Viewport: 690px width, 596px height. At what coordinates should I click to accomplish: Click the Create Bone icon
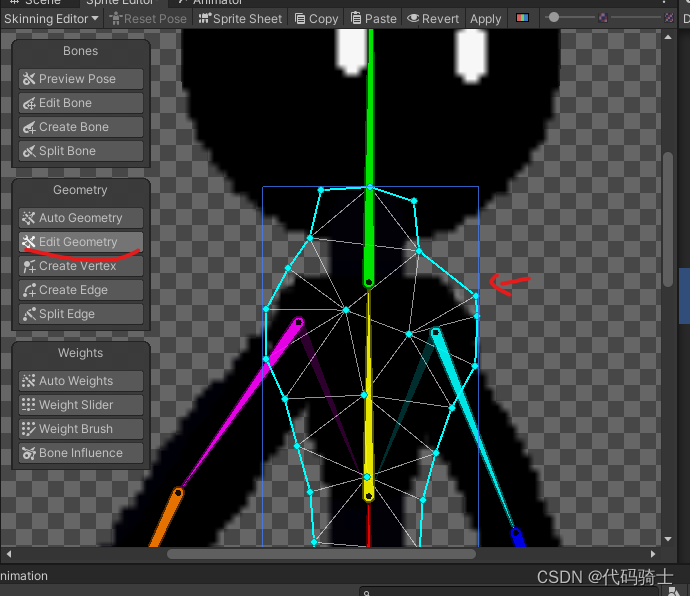[29, 127]
